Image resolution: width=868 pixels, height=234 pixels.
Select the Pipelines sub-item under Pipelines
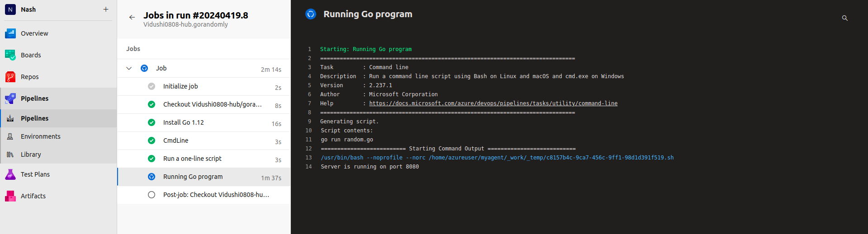[34, 118]
